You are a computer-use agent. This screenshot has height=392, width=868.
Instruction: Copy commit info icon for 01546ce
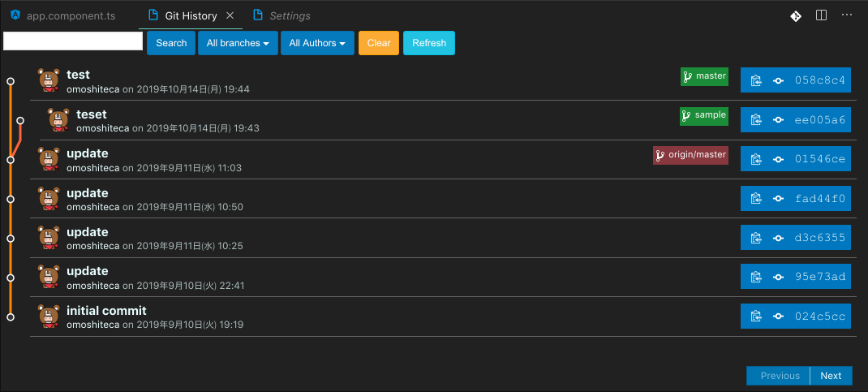point(756,159)
